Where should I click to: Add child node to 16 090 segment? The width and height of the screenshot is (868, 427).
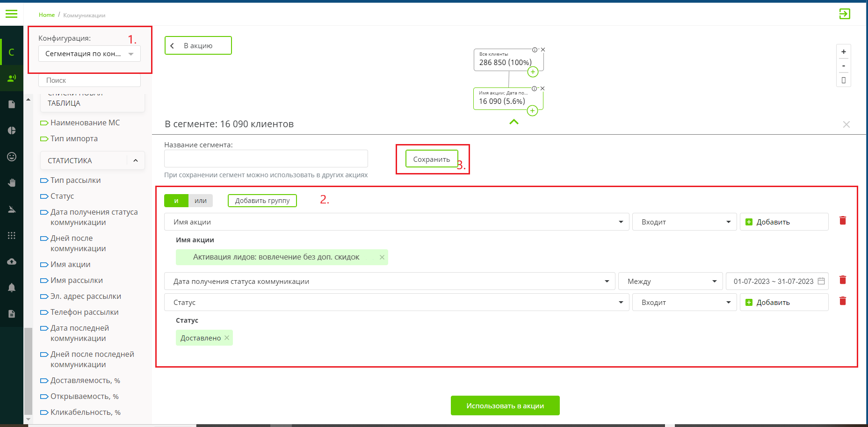[x=532, y=111]
